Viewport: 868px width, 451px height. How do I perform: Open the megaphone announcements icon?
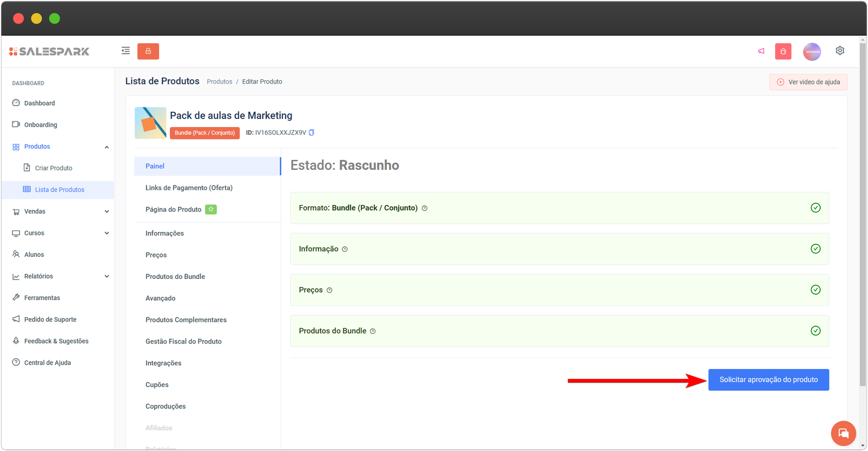tap(761, 51)
